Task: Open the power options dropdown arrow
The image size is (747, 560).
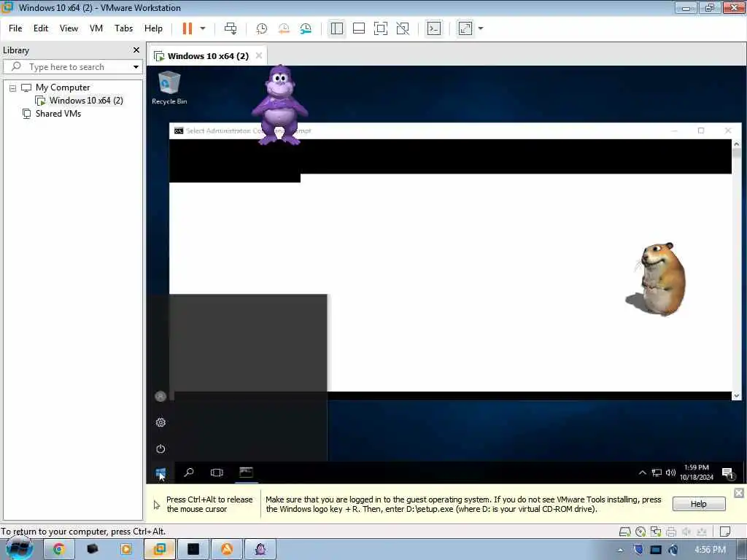Action: coord(203,28)
